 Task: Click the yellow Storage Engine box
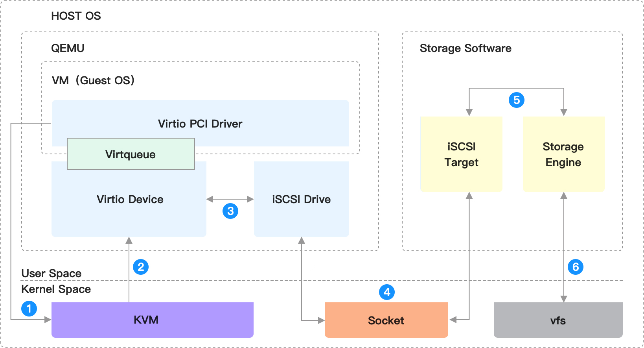click(563, 154)
